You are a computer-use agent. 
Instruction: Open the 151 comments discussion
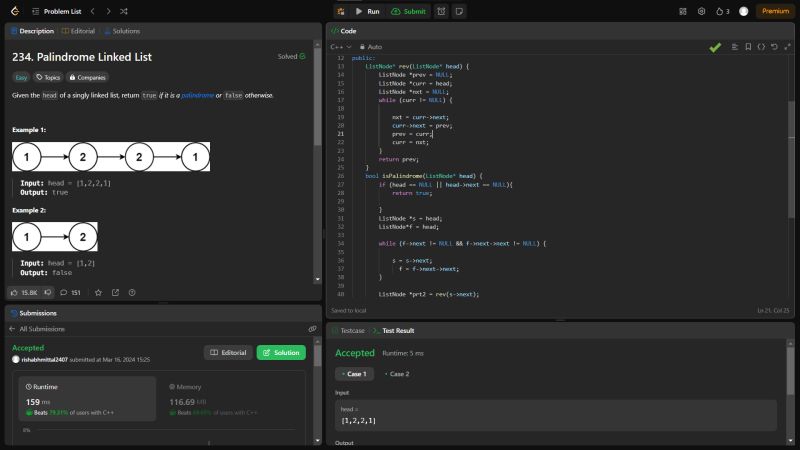(70, 292)
